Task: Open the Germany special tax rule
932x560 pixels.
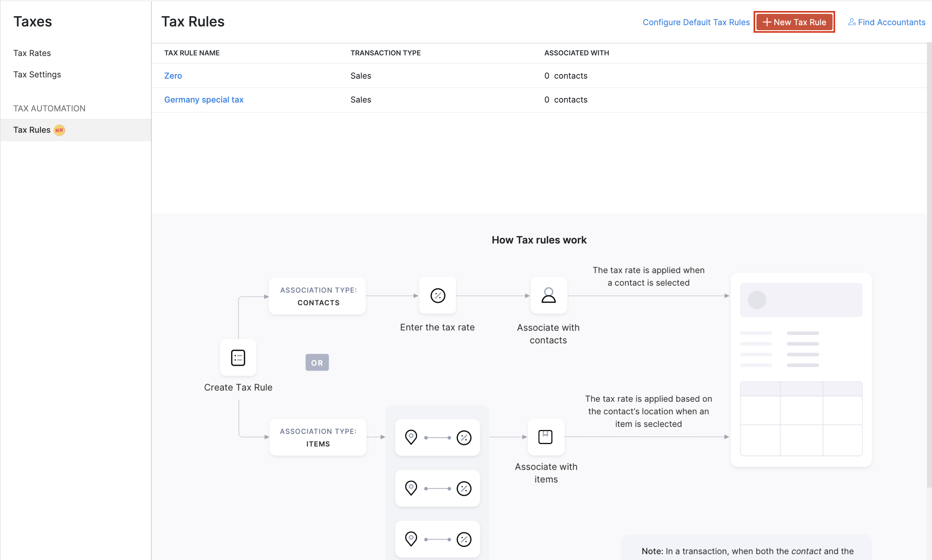Action: (x=204, y=100)
